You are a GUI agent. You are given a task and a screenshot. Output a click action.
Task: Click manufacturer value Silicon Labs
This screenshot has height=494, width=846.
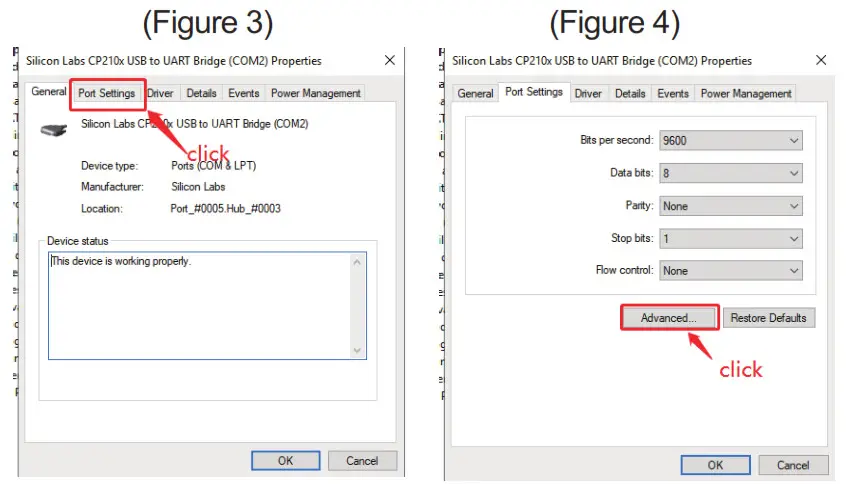tap(198, 187)
